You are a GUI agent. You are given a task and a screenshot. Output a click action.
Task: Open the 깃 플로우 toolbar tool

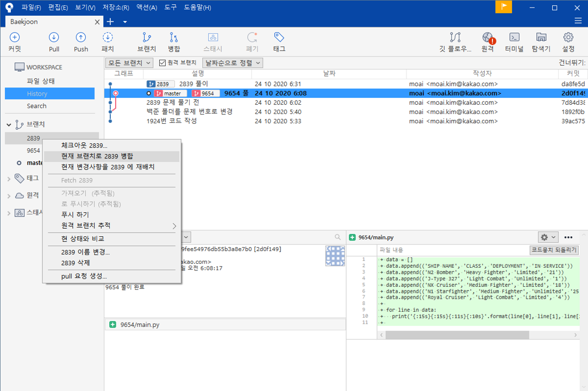point(455,42)
